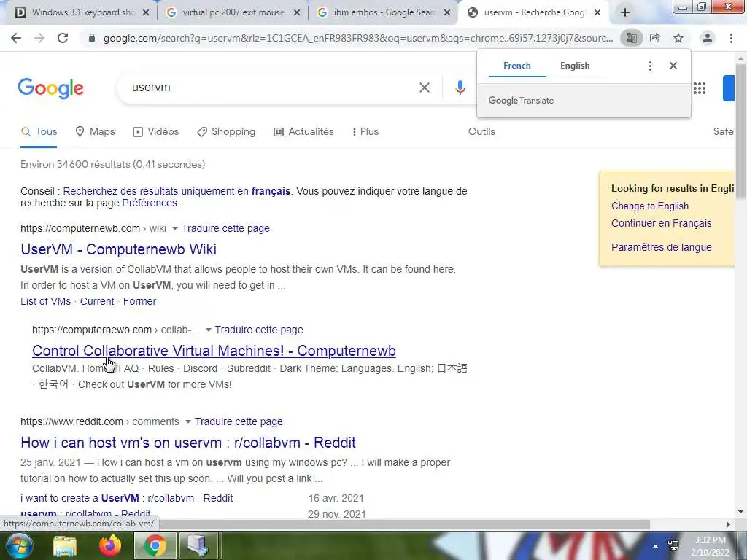Click the address bar URL

(x=358, y=38)
